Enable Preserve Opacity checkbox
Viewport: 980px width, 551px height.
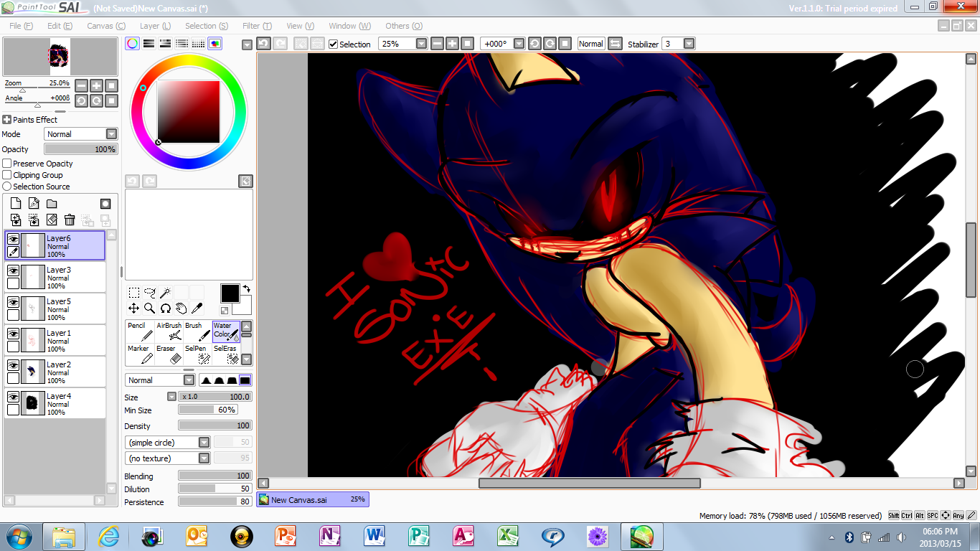[7, 164]
